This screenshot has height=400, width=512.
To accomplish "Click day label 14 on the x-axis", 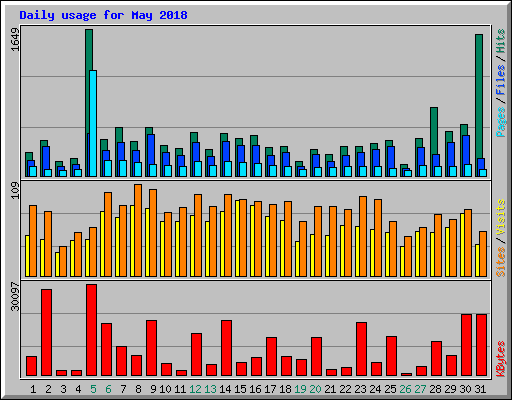I will (225, 389).
